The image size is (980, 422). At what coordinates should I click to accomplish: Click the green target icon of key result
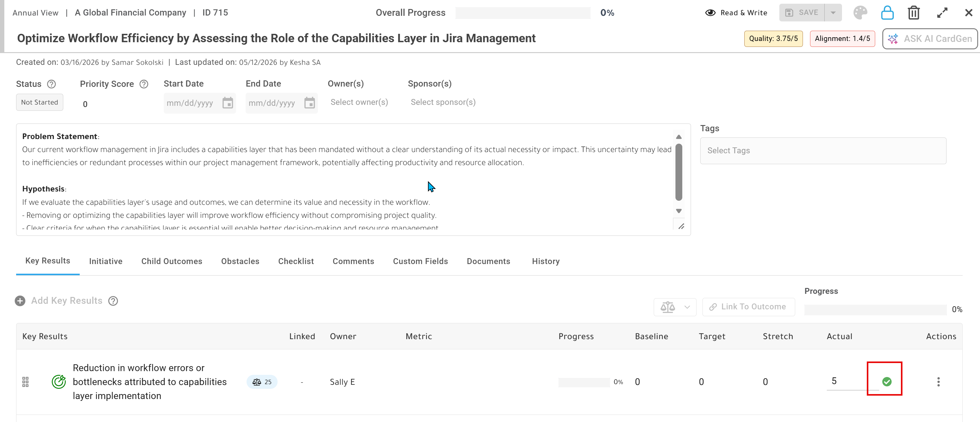coord(59,382)
